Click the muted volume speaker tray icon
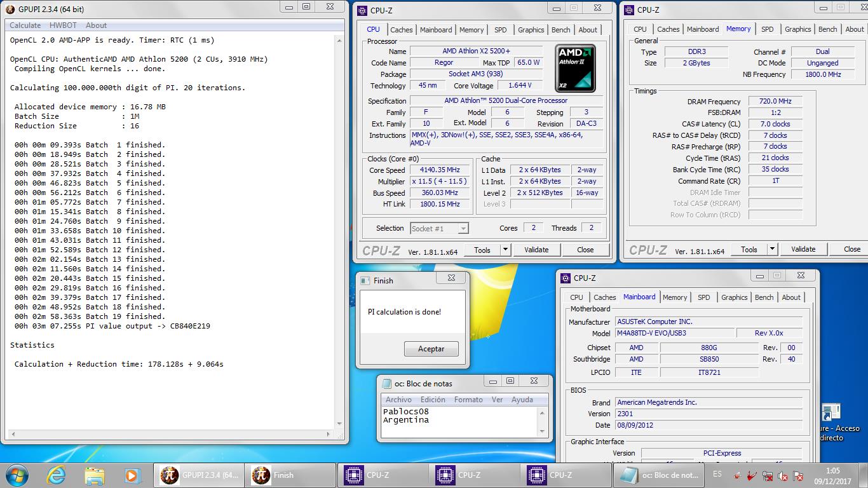Screen dimensions: 868x488 783,475
